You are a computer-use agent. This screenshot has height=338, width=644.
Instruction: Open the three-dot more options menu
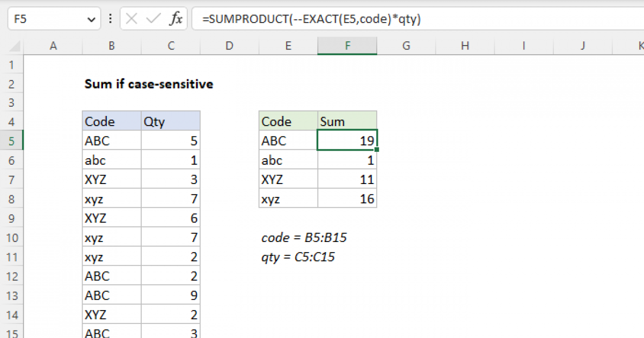point(110,18)
